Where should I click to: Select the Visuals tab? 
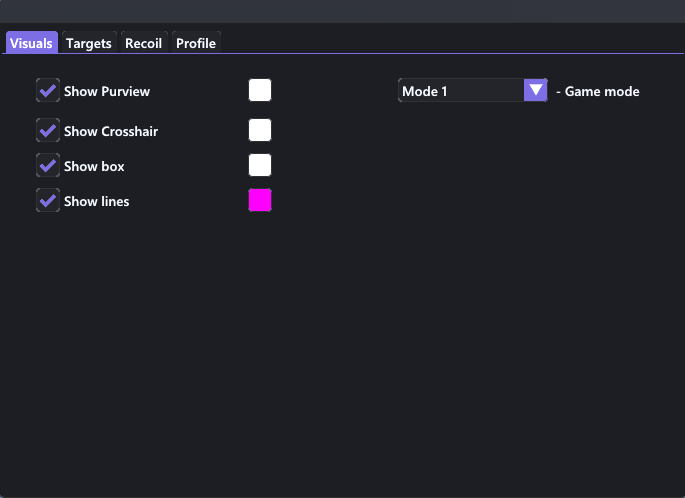click(x=31, y=43)
